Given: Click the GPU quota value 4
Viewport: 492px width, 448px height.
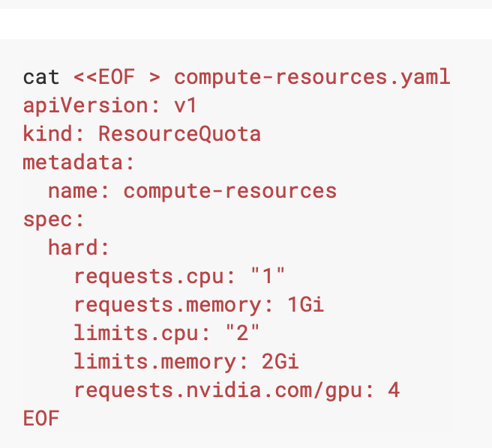Looking at the screenshot, I should click(394, 390).
